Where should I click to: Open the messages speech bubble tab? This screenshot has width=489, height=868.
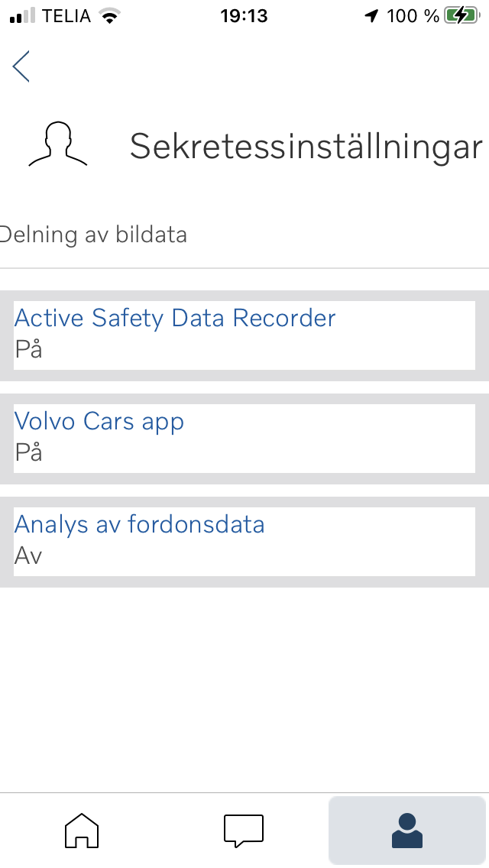click(244, 831)
